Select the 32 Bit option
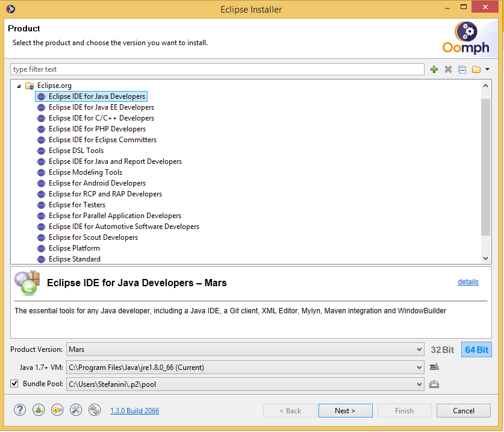This screenshot has height=432, width=504. coord(443,349)
